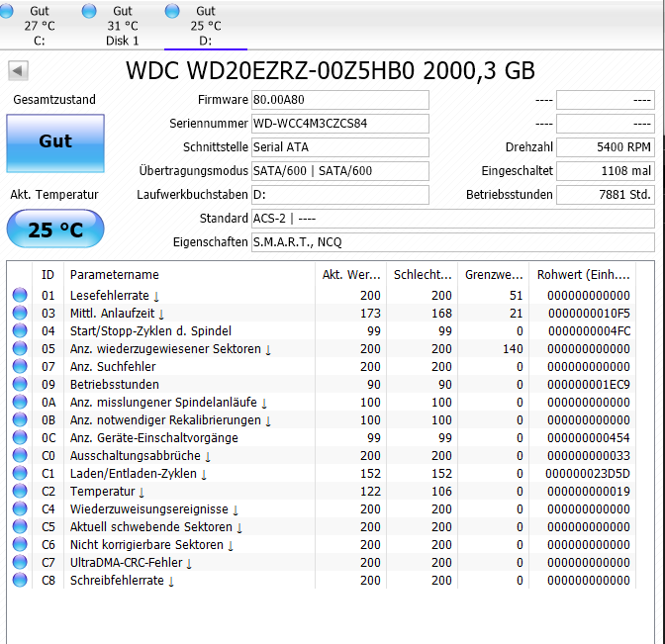Click the Schlecht... column header
Screen dimensions: 665x644
pos(422,275)
